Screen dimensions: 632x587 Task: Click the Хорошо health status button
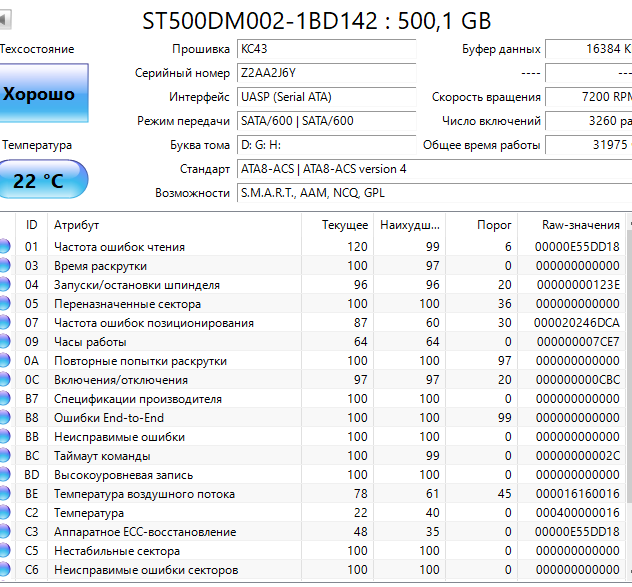coord(40,94)
